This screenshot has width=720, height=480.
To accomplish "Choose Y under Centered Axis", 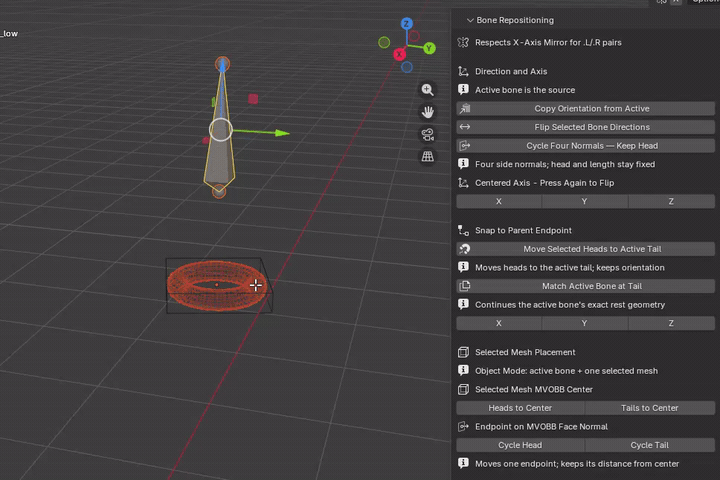I will pos(585,201).
